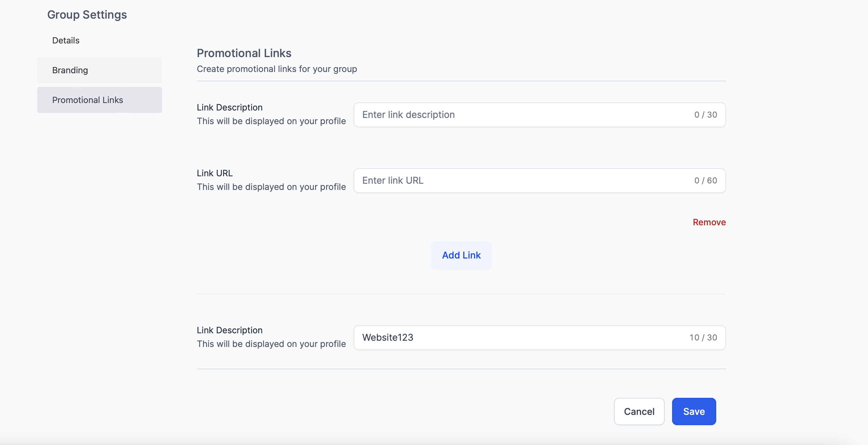Image resolution: width=868 pixels, height=445 pixels.
Task: Click the second Link Description label
Action: coord(229,330)
